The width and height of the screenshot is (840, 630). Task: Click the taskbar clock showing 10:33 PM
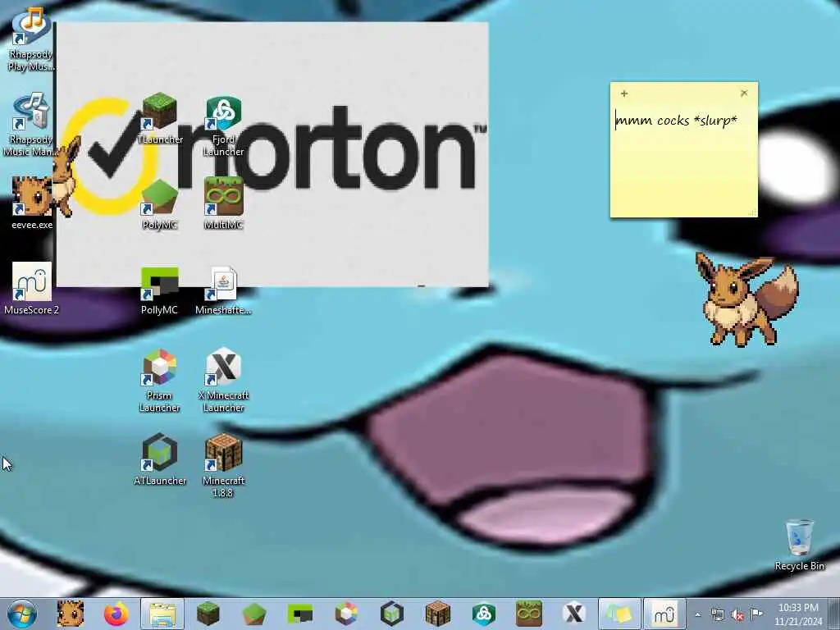798,614
